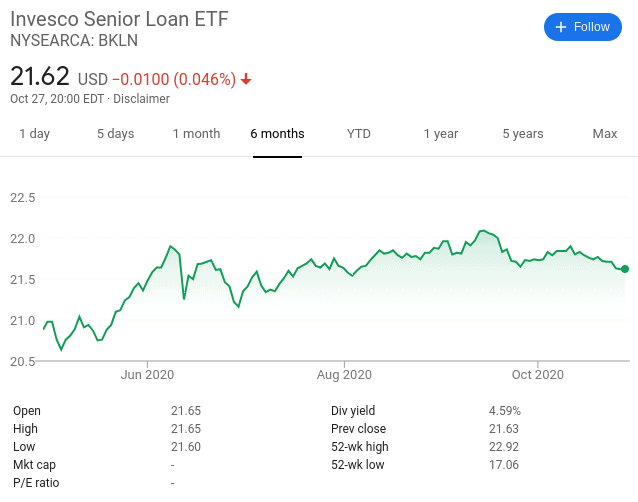
Task: Click the Invesco Senior Loan ETF title
Action: click(119, 19)
